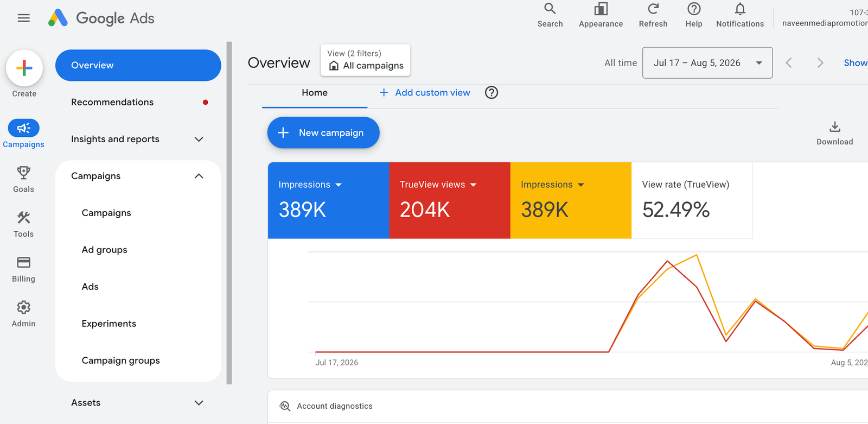
Task: Select the yellow Impressions metric tile
Action: click(571, 200)
